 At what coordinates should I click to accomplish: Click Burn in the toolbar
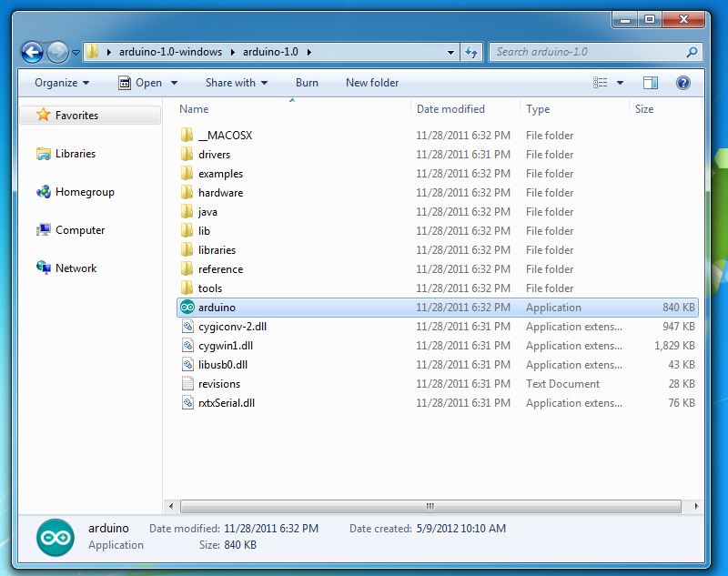307,83
